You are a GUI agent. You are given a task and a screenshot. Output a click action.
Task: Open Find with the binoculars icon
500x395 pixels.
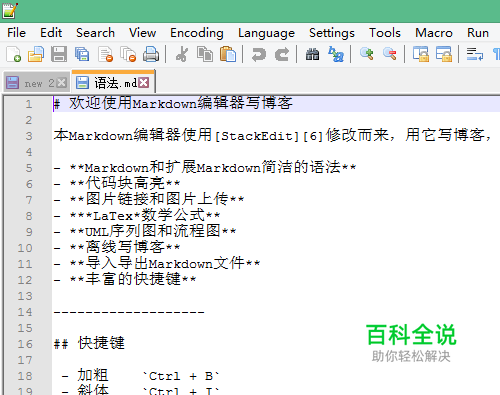pyautogui.click(x=312, y=54)
